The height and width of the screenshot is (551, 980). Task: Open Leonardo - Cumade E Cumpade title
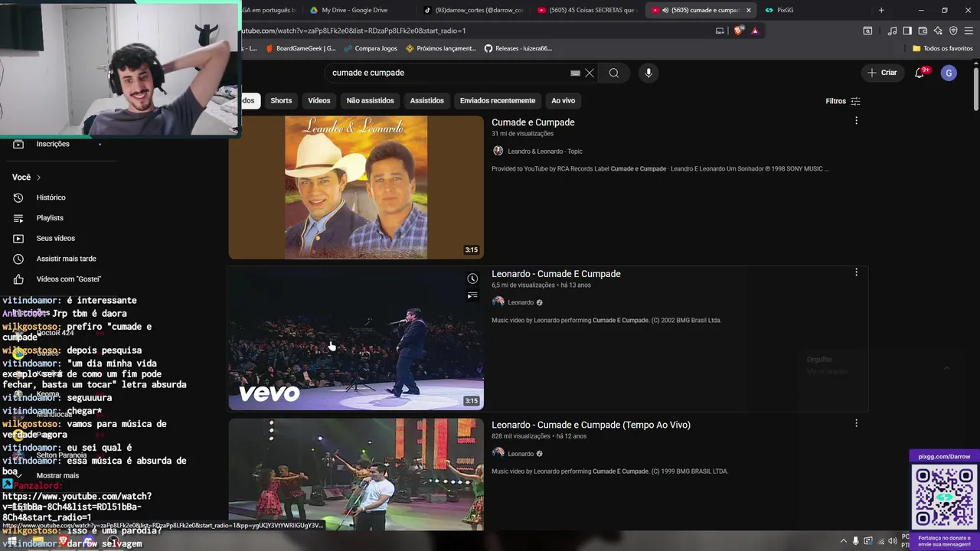pyautogui.click(x=556, y=274)
